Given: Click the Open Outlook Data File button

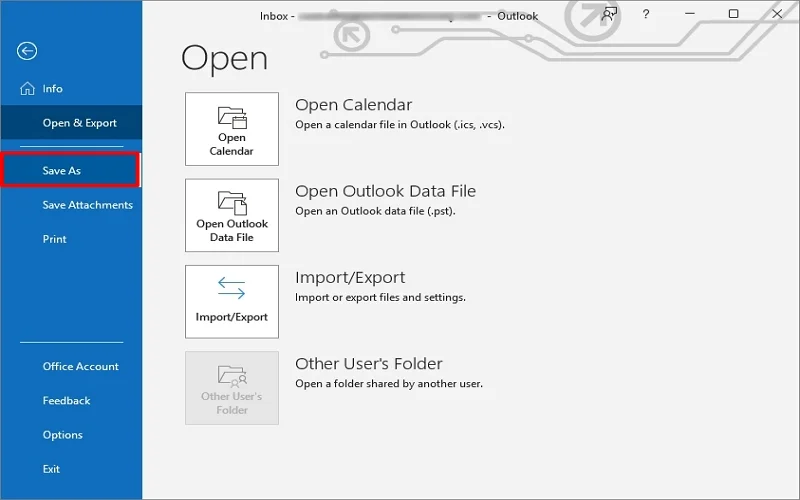Looking at the screenshot, I should [x=232, y=215].
